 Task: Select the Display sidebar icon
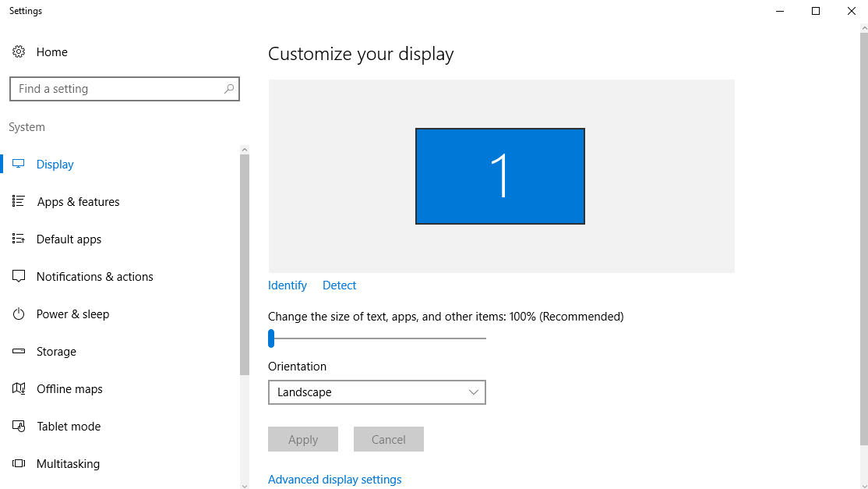19,164
